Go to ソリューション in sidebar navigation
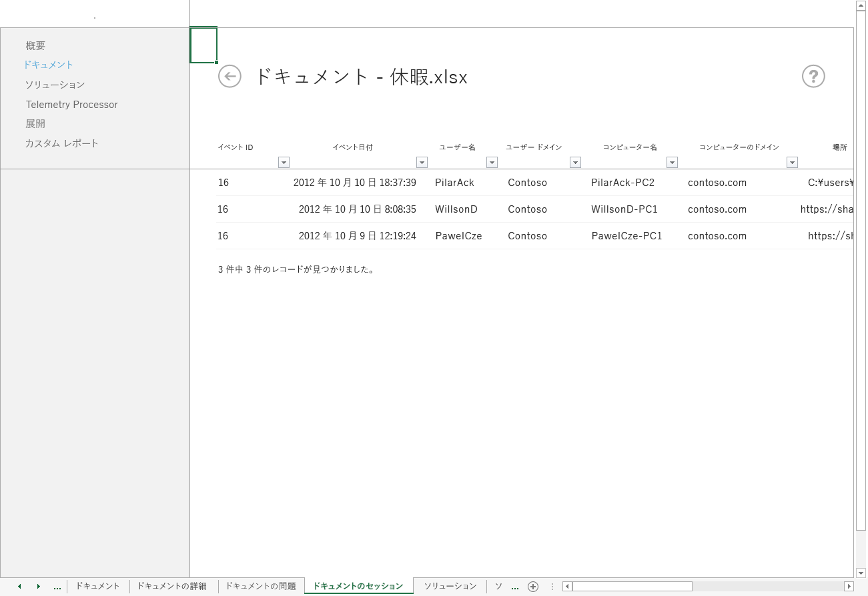 point(55,85)
